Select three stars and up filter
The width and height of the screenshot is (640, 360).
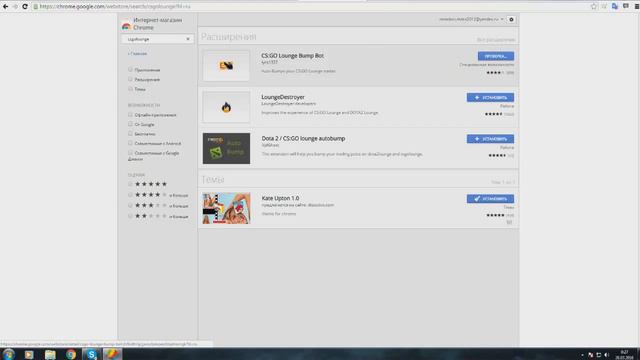pyautogui.click(x=131, y=205)
